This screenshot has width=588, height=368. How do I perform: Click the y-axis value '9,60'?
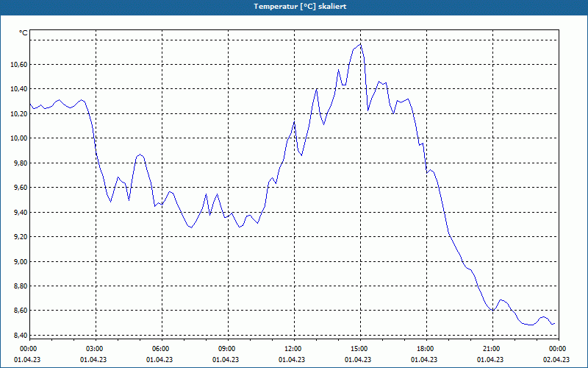(x=21, y=188)
